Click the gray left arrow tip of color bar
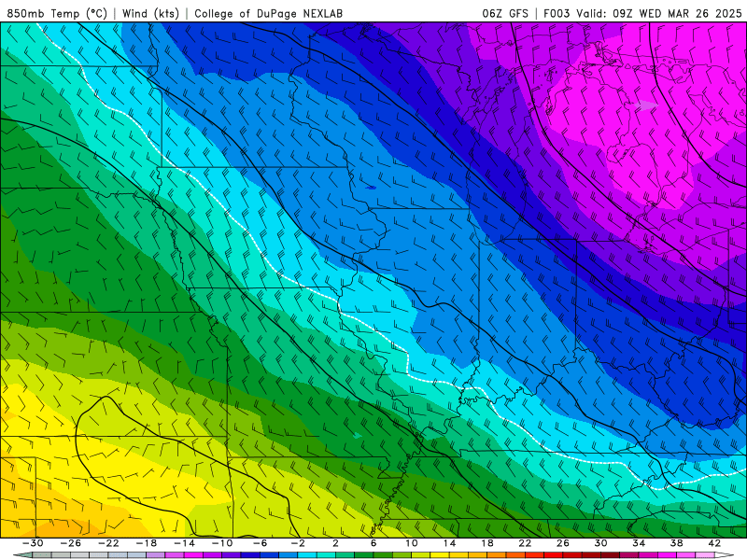 point(22,555)
